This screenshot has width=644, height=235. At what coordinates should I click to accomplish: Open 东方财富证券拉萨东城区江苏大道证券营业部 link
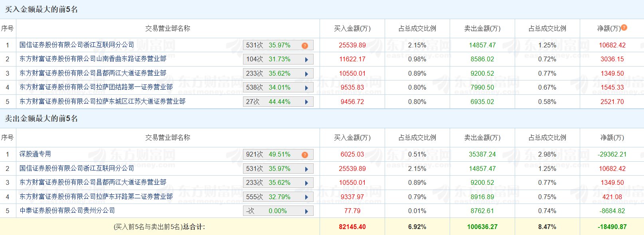click(102, 102)
